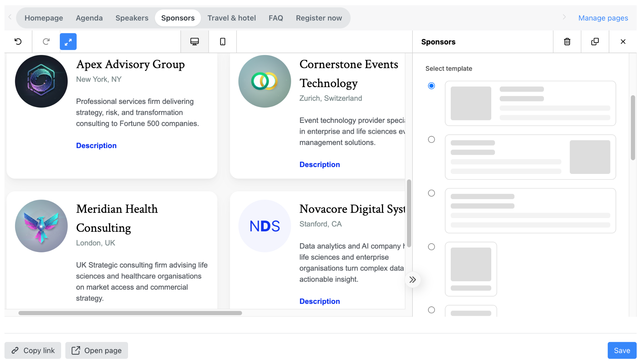Switch to mobile preview

pyautogui.click(x=222, y=41)
